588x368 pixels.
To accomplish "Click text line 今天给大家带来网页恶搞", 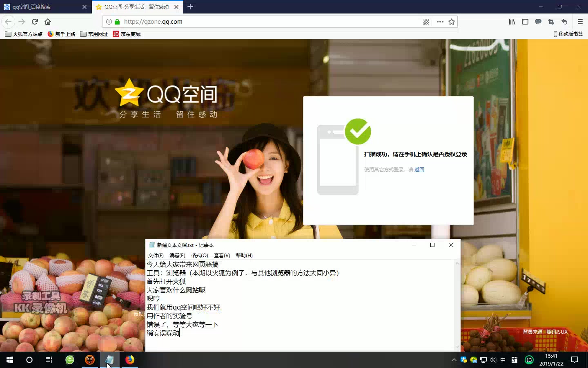I will (x=183, y=265).
